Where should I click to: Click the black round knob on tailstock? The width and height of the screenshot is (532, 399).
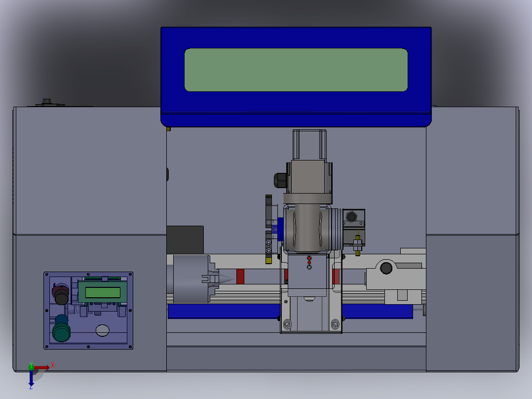(x=386, y=268)
